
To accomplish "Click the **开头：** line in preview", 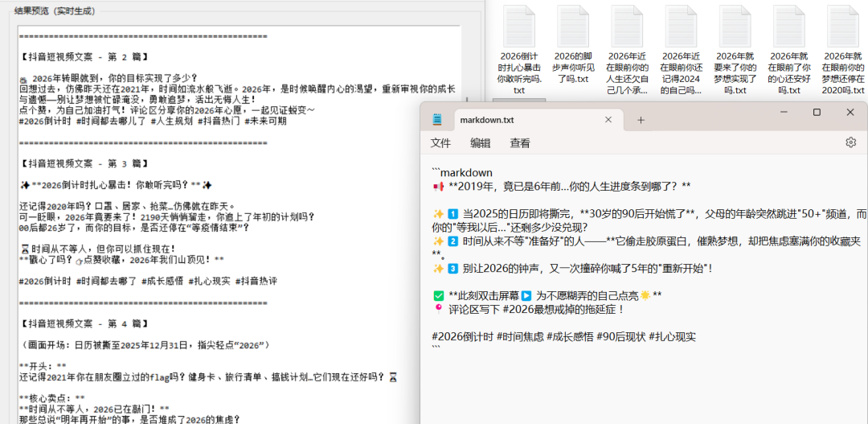I will [43, 366].
